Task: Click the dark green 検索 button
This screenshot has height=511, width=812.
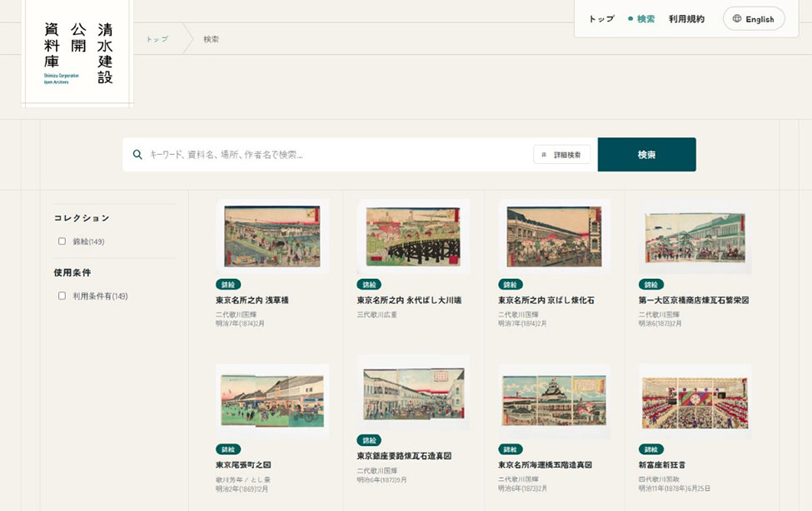Action: (647, 154)
